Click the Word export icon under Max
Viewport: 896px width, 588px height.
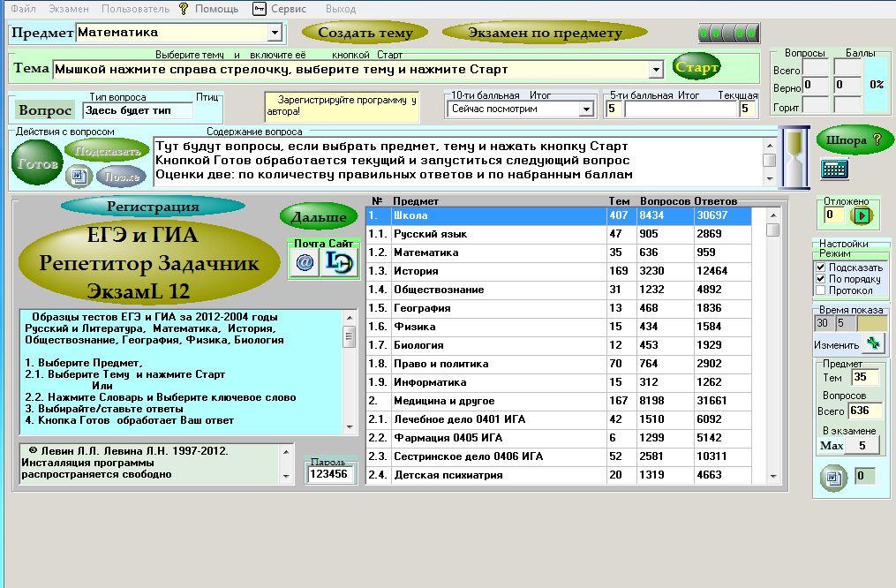click(833, 477)
